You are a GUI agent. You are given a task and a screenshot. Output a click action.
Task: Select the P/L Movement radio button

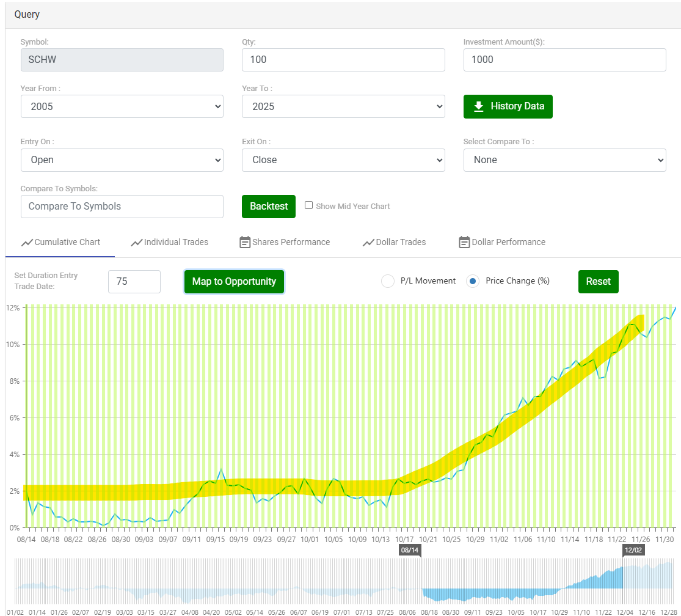click(x=387, y=281)
